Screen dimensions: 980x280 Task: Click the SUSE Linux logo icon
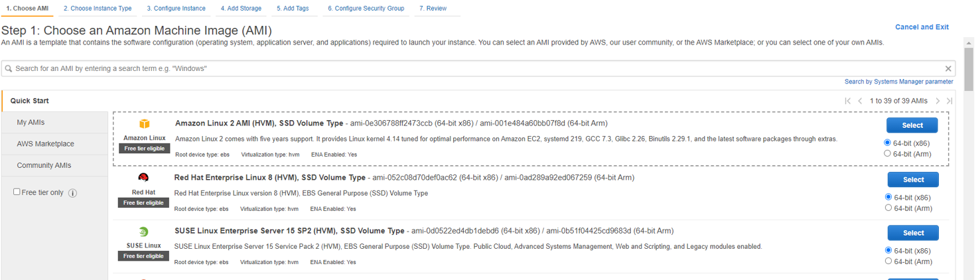pyautogui.click(x=143, y=232)
